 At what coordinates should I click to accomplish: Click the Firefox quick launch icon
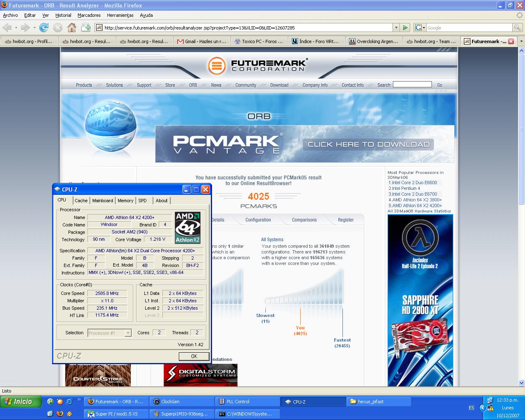click(x=60, y=414)
